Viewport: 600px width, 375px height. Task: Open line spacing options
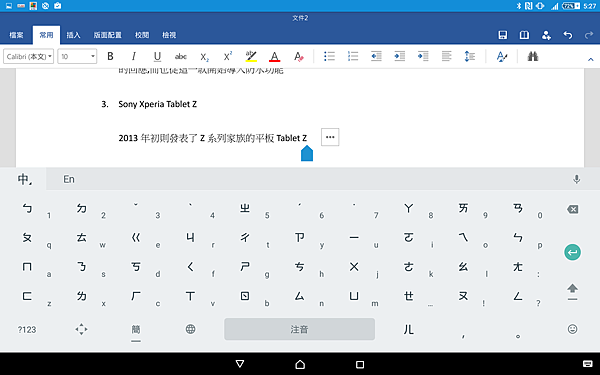tap(470, 57)
